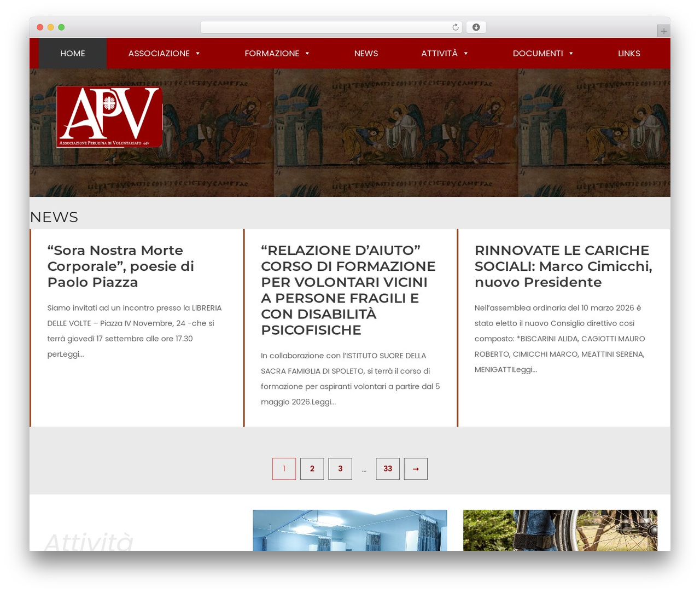Expand the FORMAZIONE dropdown arrow

click(x=307, y=53)
